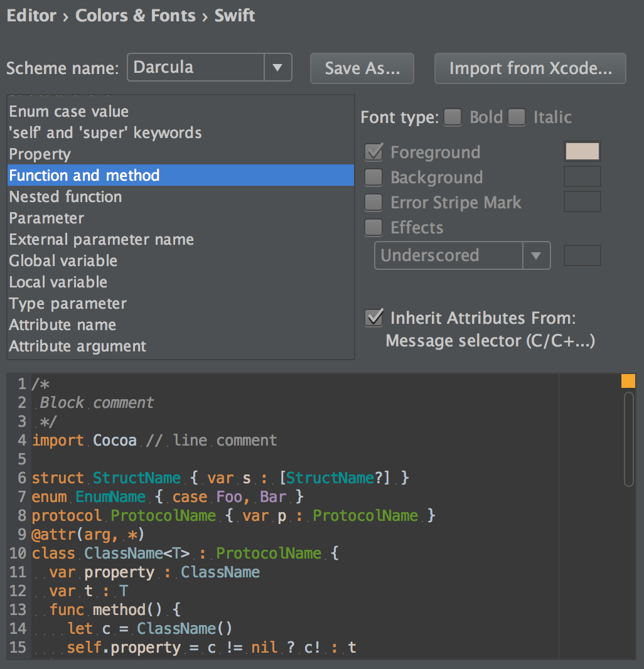Toggle the Effects checkbox
Screen dimensions: 644x669
(373, 227)
